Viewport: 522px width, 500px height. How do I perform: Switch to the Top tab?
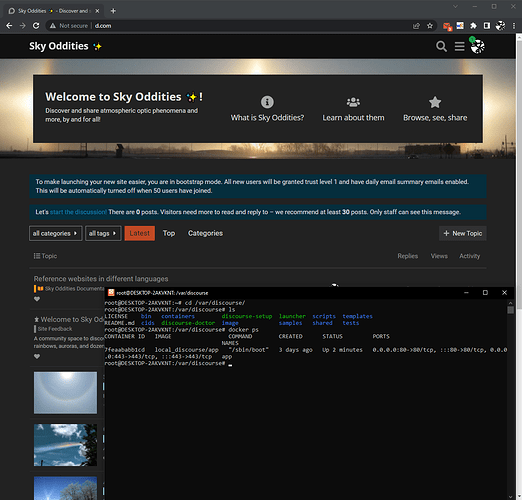click(169, 233)
